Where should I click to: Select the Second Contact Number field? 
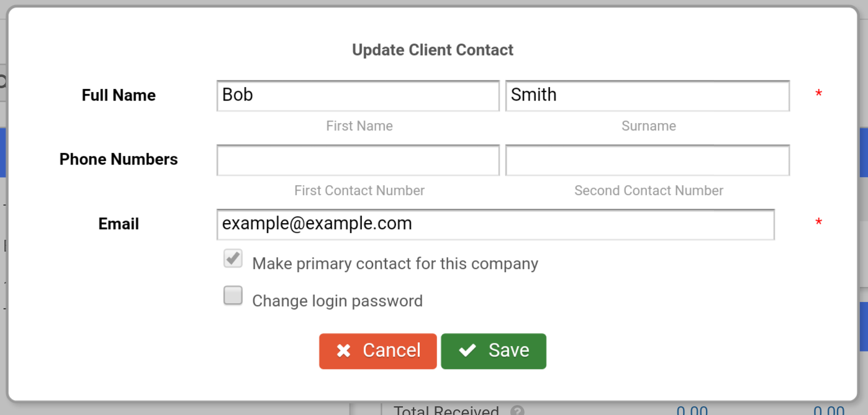pyautogui.click(x=648, y=160)
